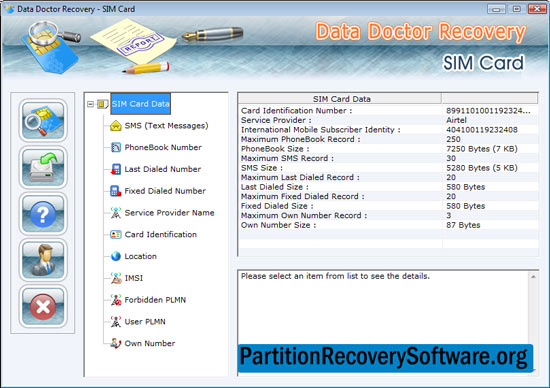Select Location in tree

point(141,256)
